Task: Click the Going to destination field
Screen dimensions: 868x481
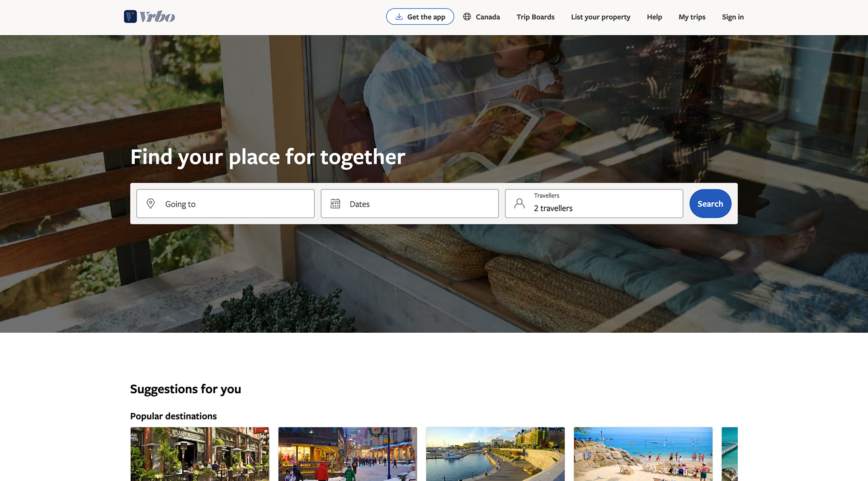Action: pos(225,203)
